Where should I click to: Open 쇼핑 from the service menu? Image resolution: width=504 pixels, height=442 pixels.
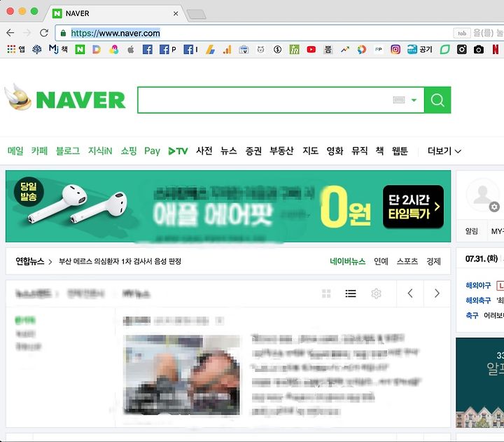tap(129, 151)
